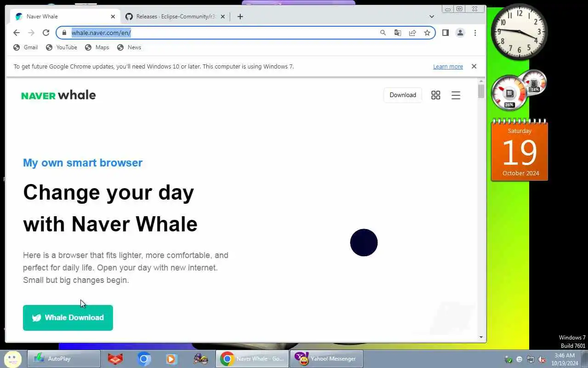Screen dimensions: 588x368
Task: Open the Gmail bookmark
Action: tap(26, 47)
